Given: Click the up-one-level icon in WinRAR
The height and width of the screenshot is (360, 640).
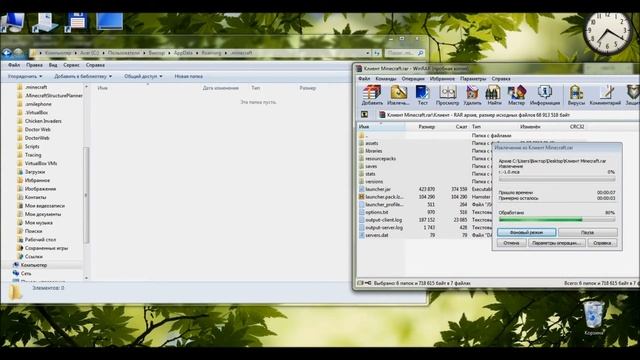Looking at the screenshot, I should 364,115.
